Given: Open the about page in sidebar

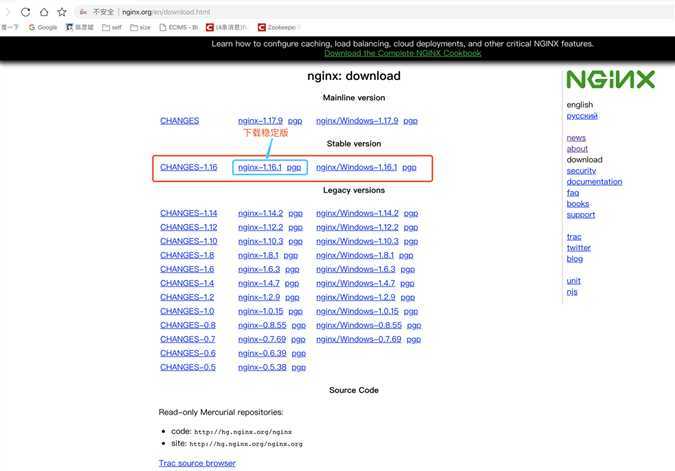Looking at the screenshot, I should click(577, 149).
